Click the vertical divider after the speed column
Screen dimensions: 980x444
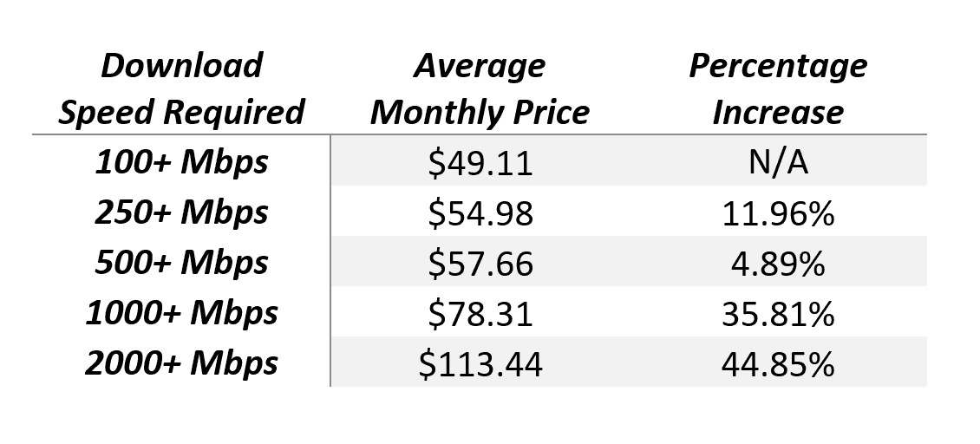(x=330, y=260)
